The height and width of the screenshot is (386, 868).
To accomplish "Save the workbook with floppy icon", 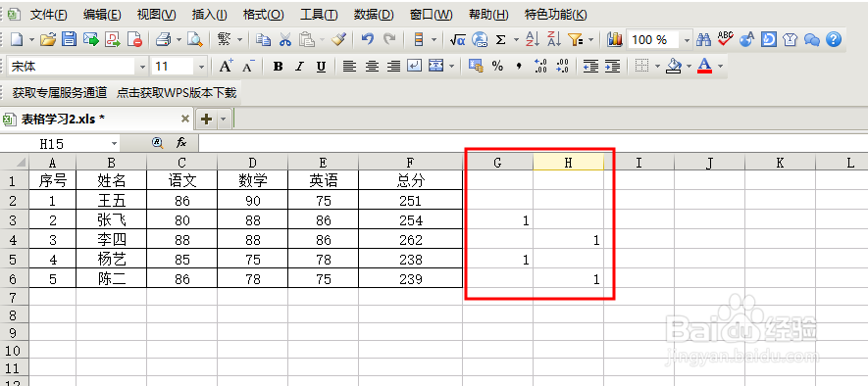I will coord(69,39).
